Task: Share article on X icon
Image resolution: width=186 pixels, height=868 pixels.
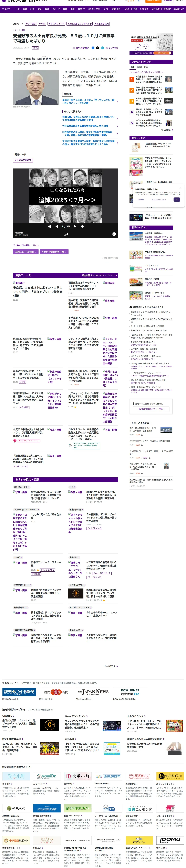Action: pos(97,48)
